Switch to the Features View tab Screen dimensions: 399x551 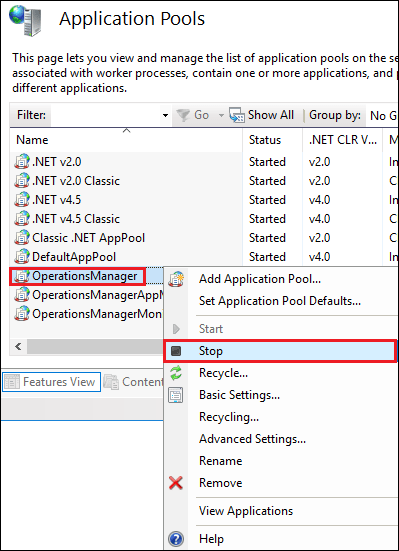coord(51,382)
